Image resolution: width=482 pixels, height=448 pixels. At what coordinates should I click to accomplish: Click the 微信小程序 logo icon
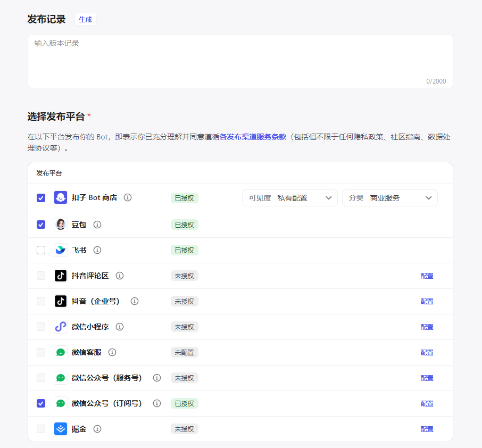tap(61, 327)
